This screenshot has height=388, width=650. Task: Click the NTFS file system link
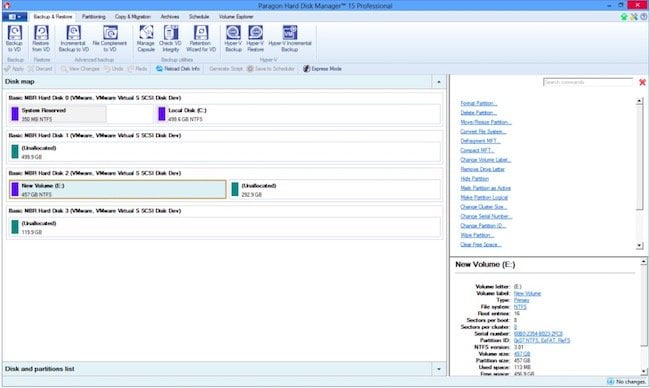click(x=520, y=307)
